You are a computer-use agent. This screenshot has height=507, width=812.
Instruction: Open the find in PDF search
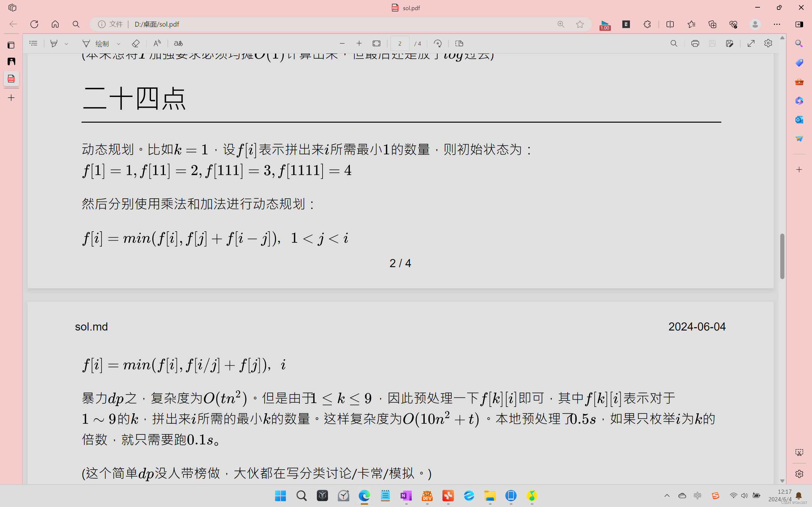pyautogui.click(x=674, y=43)
